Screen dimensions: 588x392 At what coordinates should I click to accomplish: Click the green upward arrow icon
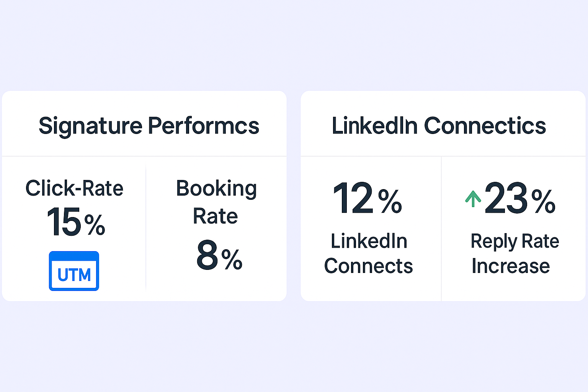tap(473, 199)
